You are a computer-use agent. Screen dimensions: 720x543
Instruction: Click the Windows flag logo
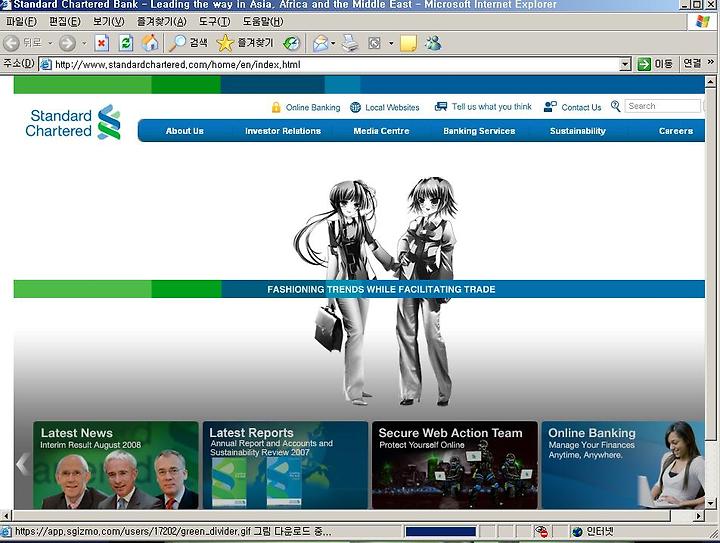(x=703, y=21)
